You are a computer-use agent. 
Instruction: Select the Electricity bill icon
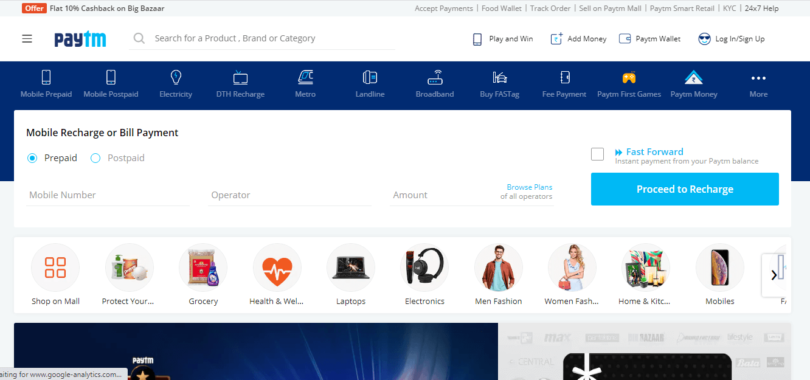tap(176, 77)
